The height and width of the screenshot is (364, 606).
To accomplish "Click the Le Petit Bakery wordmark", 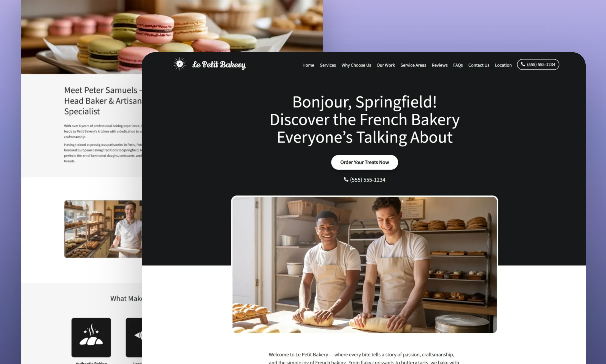I will click(x=219, y=65).
